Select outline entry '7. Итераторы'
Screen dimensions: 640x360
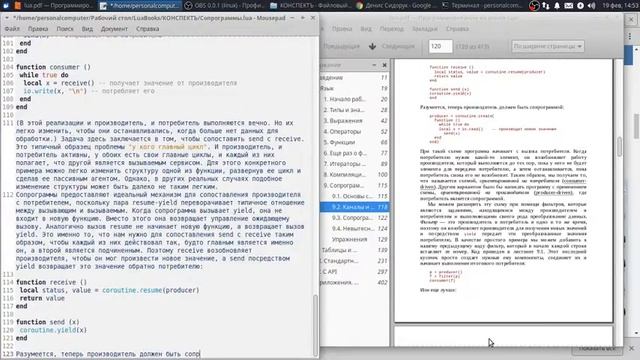(355, 164)
